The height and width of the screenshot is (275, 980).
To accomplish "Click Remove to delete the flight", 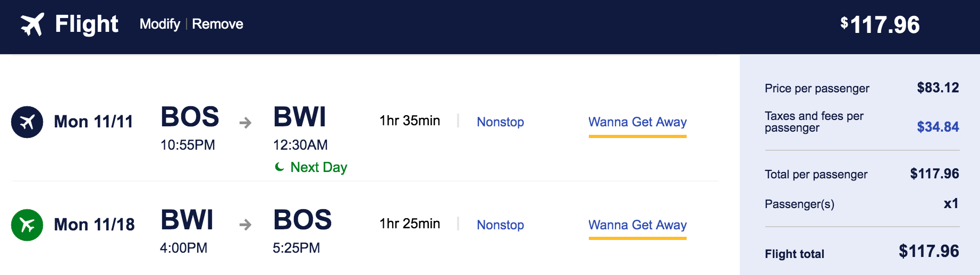I will pos(217,24).
